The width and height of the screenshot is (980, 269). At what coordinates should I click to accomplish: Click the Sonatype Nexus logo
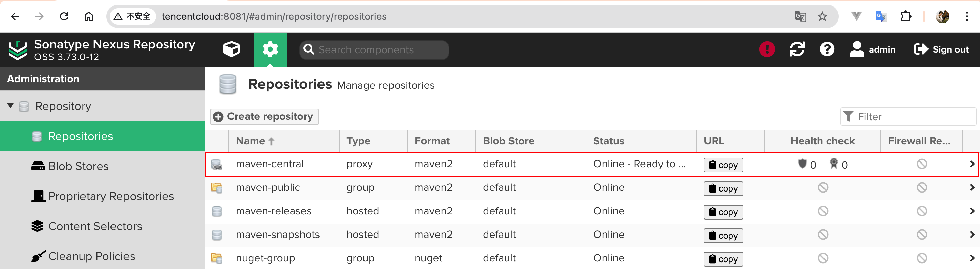pyautogui.click(x=17, y=50)
